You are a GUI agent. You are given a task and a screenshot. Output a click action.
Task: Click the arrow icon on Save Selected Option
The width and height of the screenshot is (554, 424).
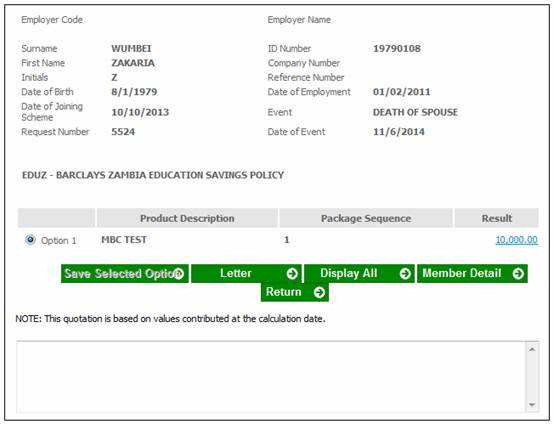click(179, 273)
